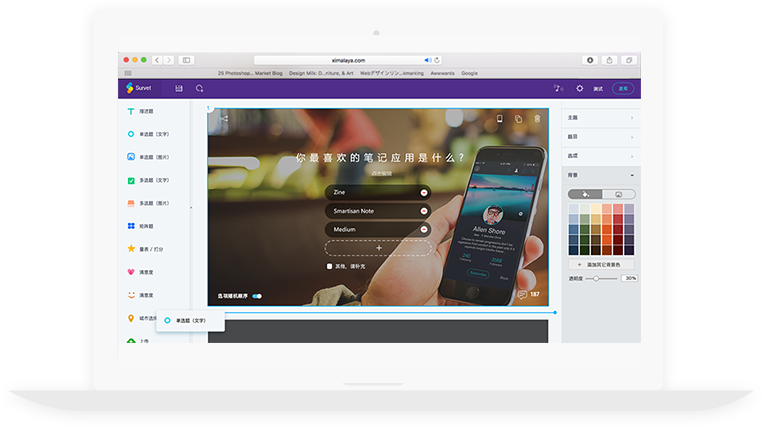Select the 多选题（文字） multiple choice text item
This screenshot has width=762, height=427.
point(148,180)
